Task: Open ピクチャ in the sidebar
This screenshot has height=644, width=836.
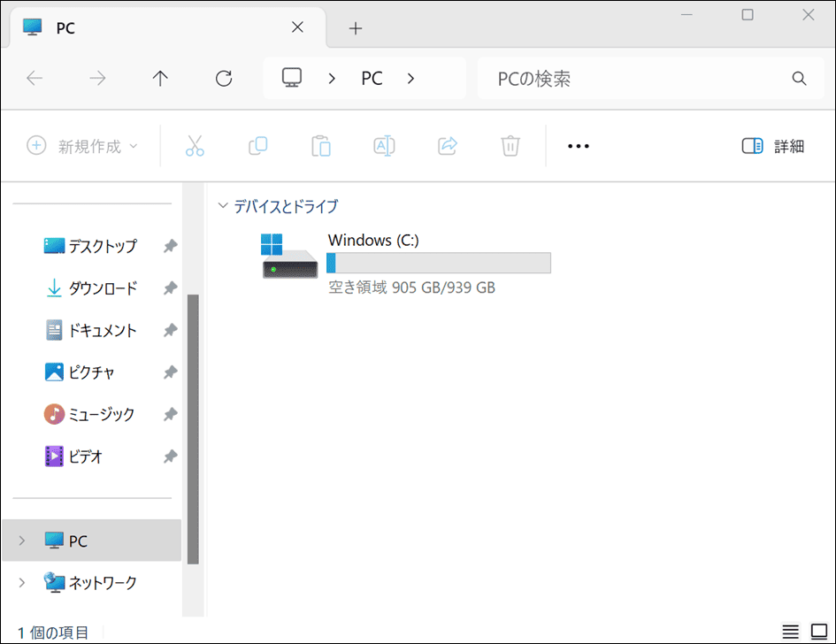Action: pyautogui.click(x=80, y=372)
